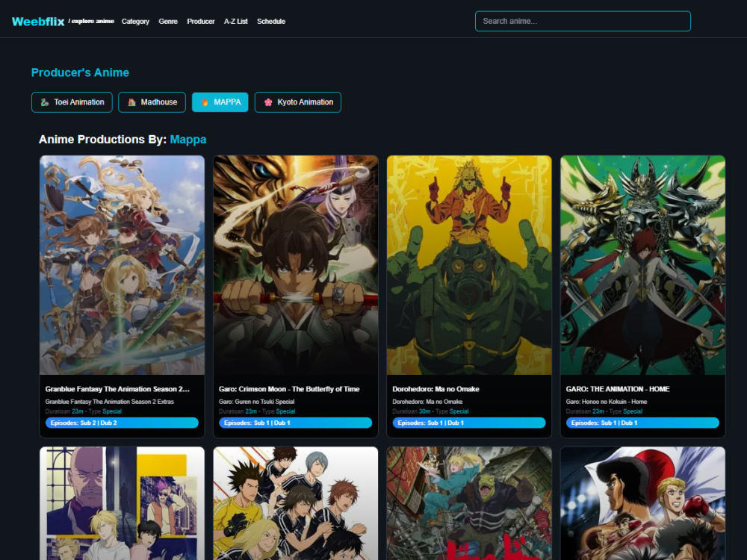Image resolution: width=747 pixels, height=560 pixels.
Task: Click the subtitle Granblue Fantasy The Animation Season 2 Extras
Action: point(110,402)
